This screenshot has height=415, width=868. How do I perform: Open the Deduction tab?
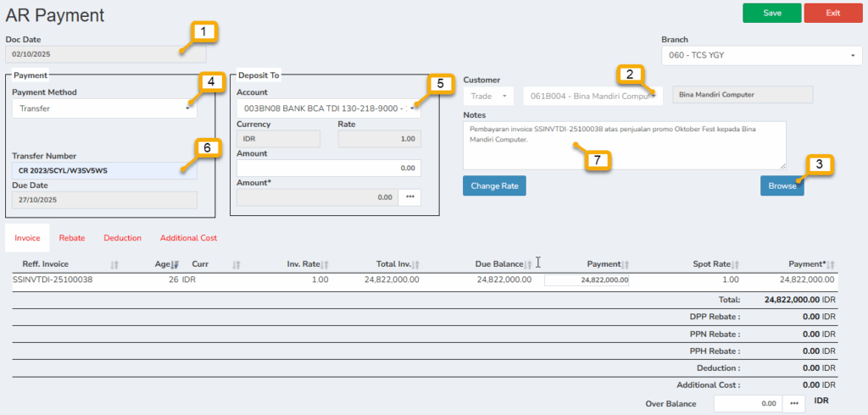pyautogui.click(x=122, y=239)
